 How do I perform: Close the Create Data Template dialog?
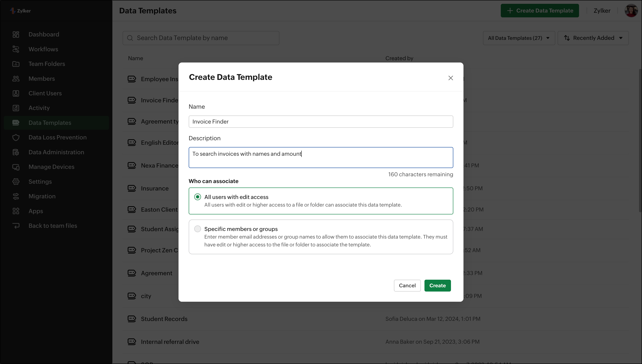(x=450, y=78)
